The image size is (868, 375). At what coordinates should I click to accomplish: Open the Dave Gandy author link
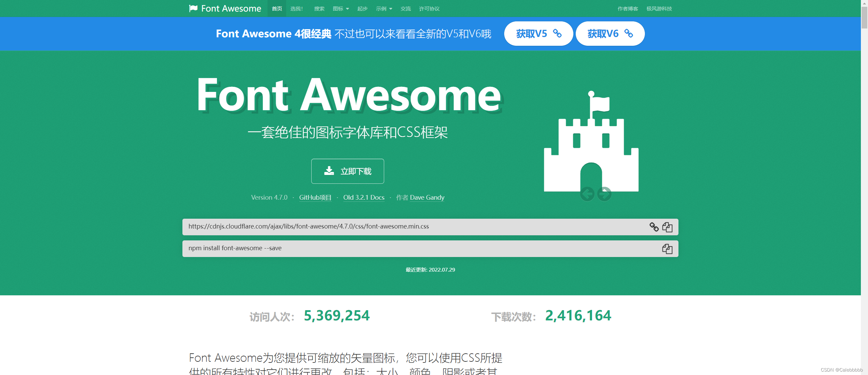point(427,197)
